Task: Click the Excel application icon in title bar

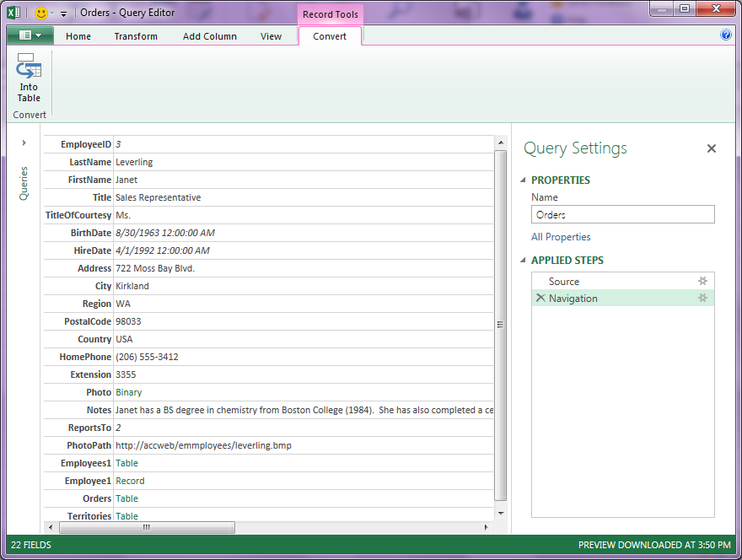Action: pyautogui.click(x=13, y=13)
